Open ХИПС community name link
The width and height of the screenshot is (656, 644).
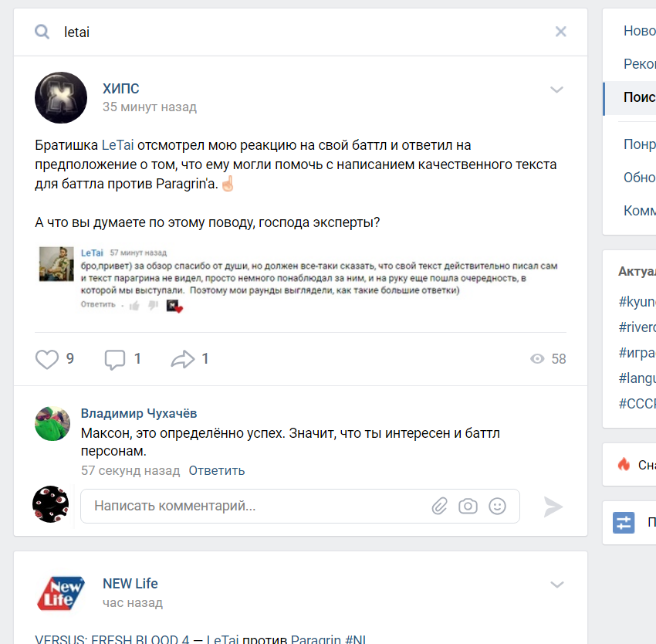(121, 89)
